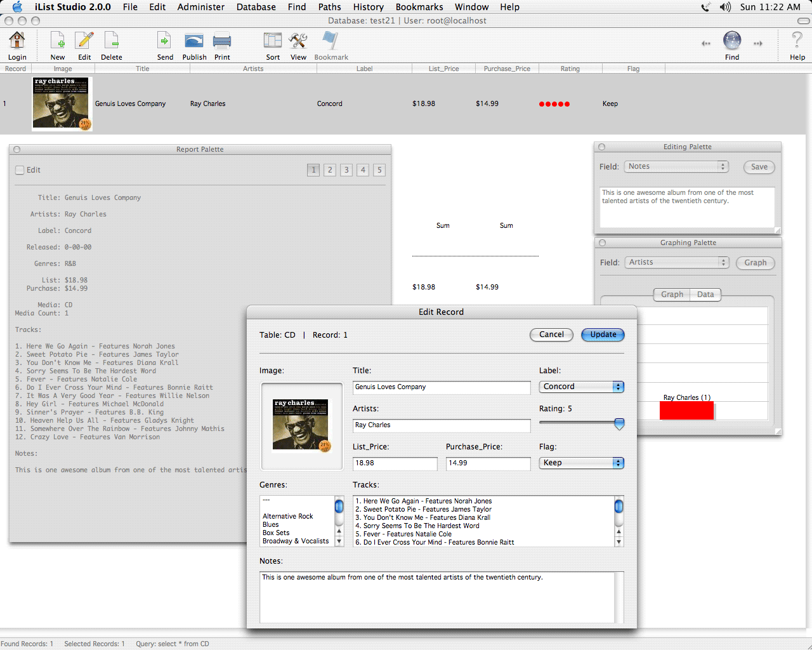The image size is (812, 650).
Task: Open the Paths menu
Action: (330, 7)
